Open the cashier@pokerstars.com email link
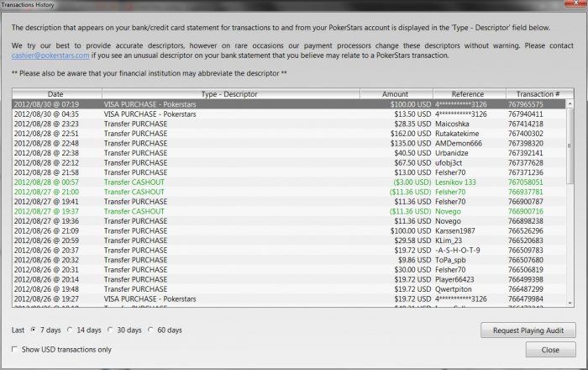 pyautogui.click(x=50, y=55)
